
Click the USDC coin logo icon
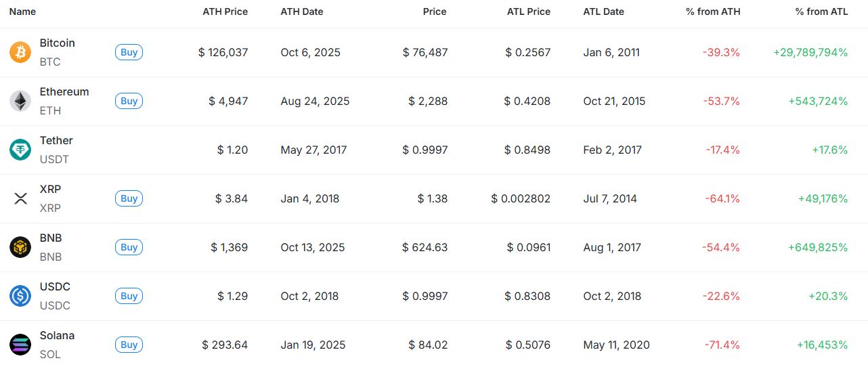point(20,296)
